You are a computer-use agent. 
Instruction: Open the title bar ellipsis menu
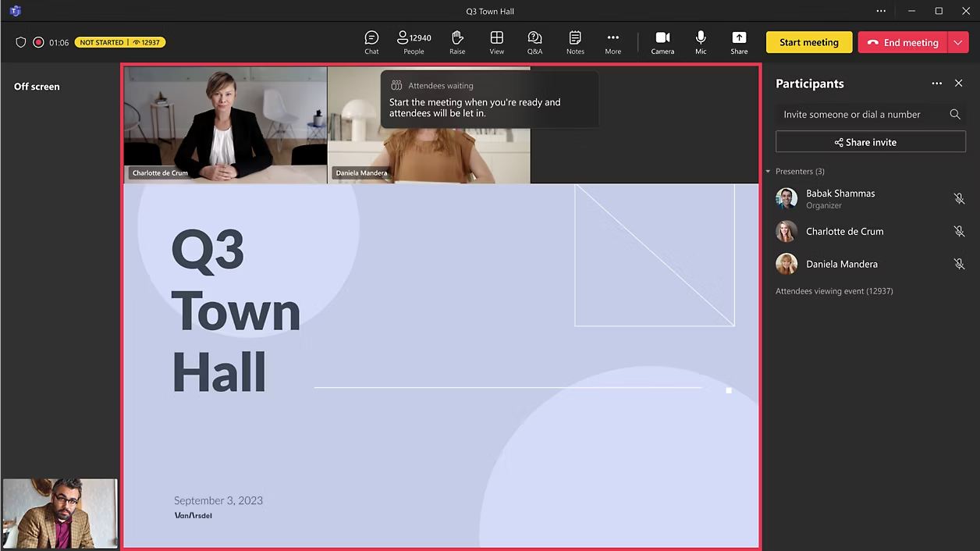881,11
